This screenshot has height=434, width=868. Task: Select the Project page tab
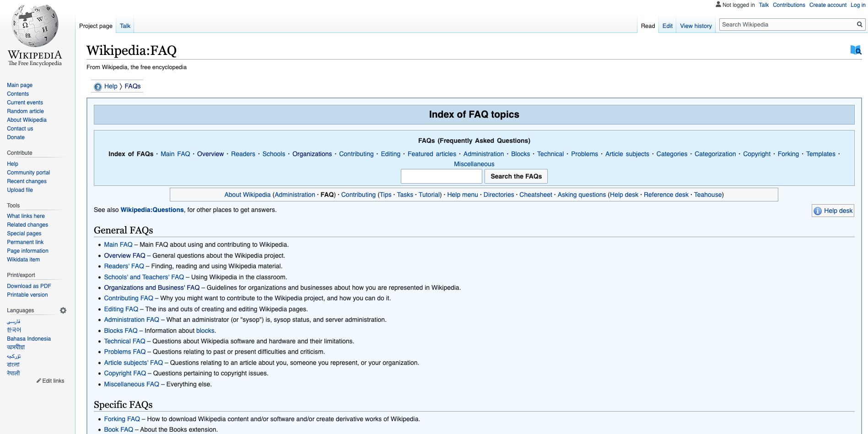tap(96, 26)
